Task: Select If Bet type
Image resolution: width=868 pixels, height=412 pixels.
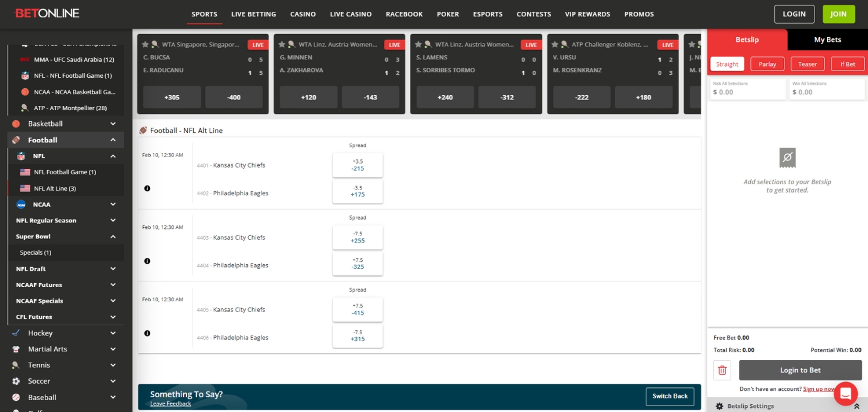Action: tap(847, 64)
